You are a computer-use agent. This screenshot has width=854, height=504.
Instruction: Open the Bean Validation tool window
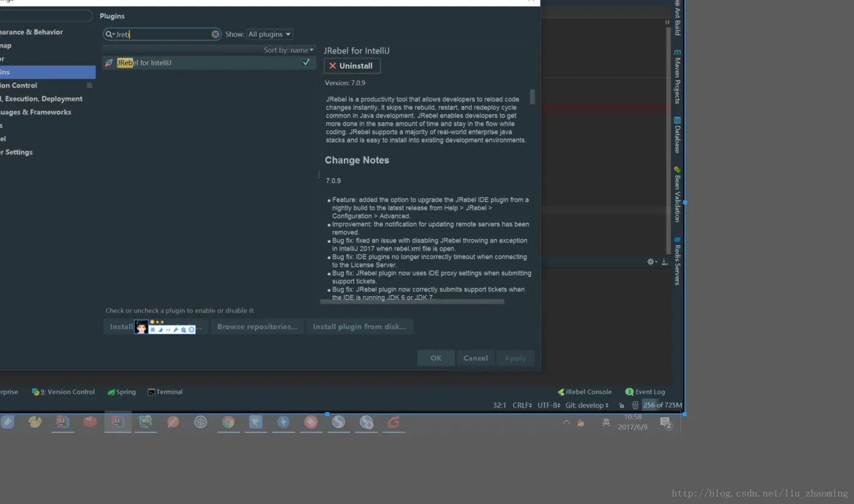[677, 194]
